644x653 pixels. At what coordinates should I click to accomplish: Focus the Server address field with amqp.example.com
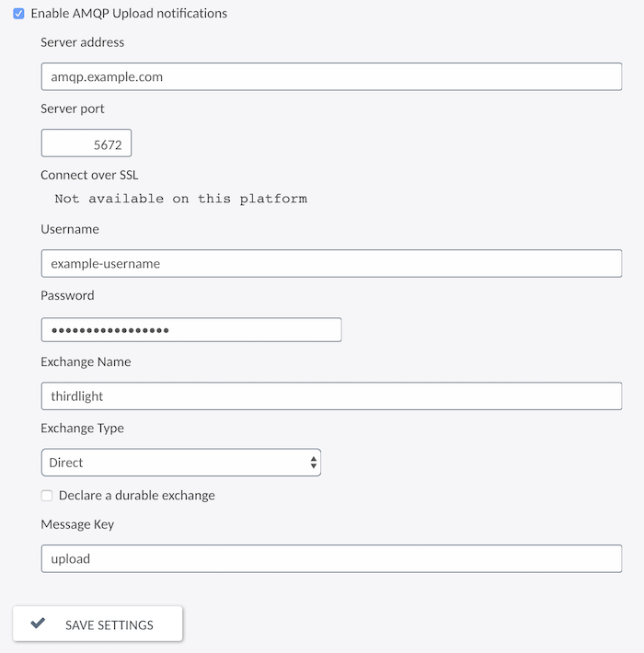[x=331, y=76]
